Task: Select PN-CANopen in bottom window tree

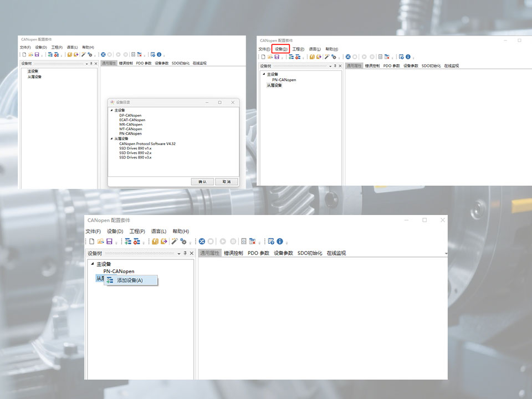Action: pos(119,271)
